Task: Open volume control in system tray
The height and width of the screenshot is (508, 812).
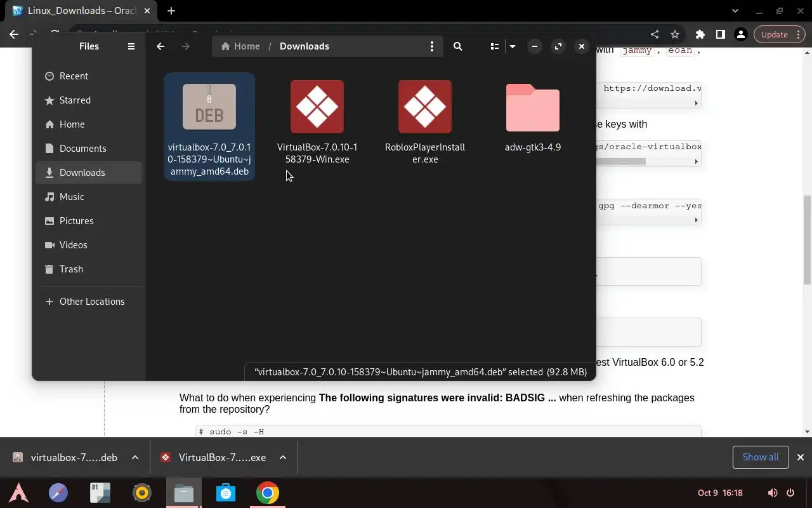Action: [773, 493]
